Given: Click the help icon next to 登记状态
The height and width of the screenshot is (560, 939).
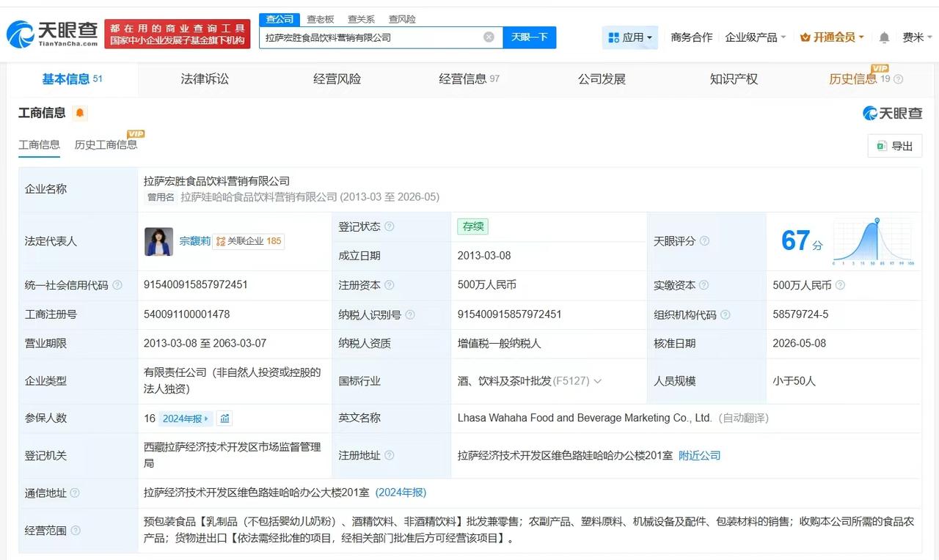Looking at the screenshot, I should 390,226.
